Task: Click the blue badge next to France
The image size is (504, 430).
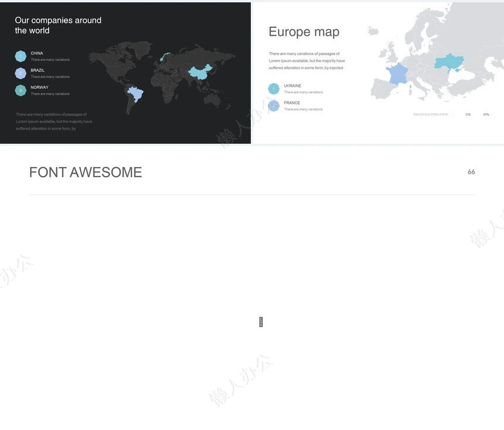Action: point(274,106)
